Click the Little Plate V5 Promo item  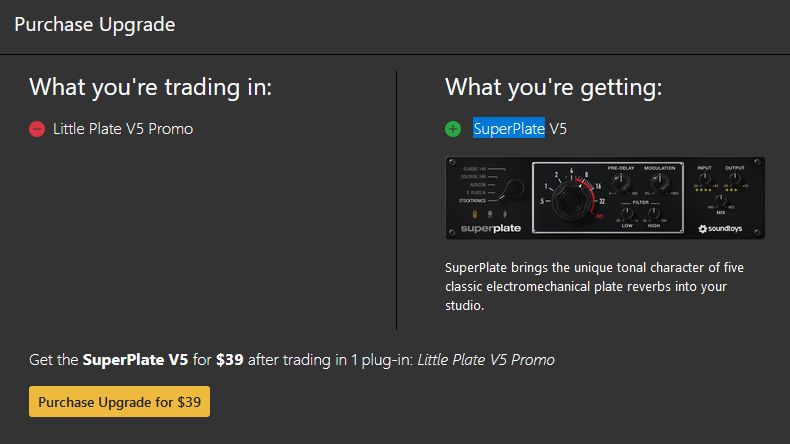tap(123, 129)
